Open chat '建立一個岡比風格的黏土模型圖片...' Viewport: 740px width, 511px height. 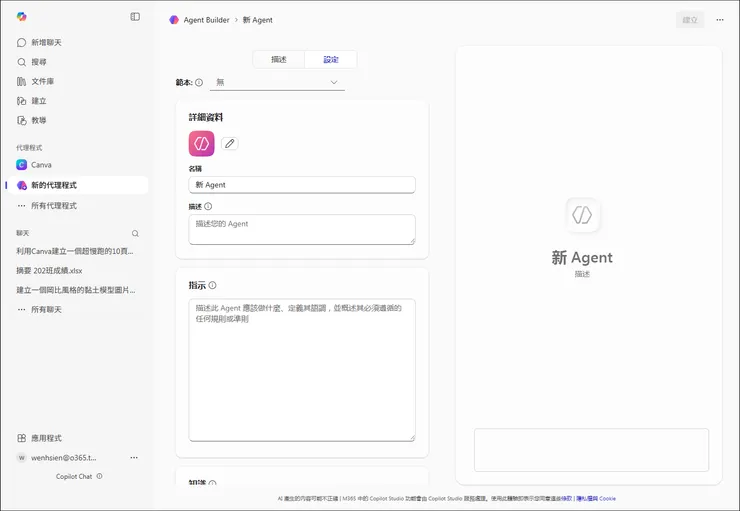tap(76, 290)
